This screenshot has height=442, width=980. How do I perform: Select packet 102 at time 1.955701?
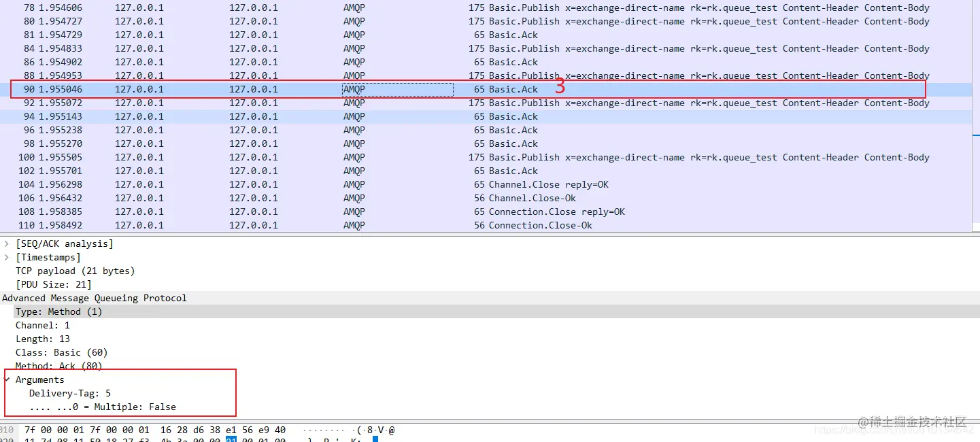[486, 171]
